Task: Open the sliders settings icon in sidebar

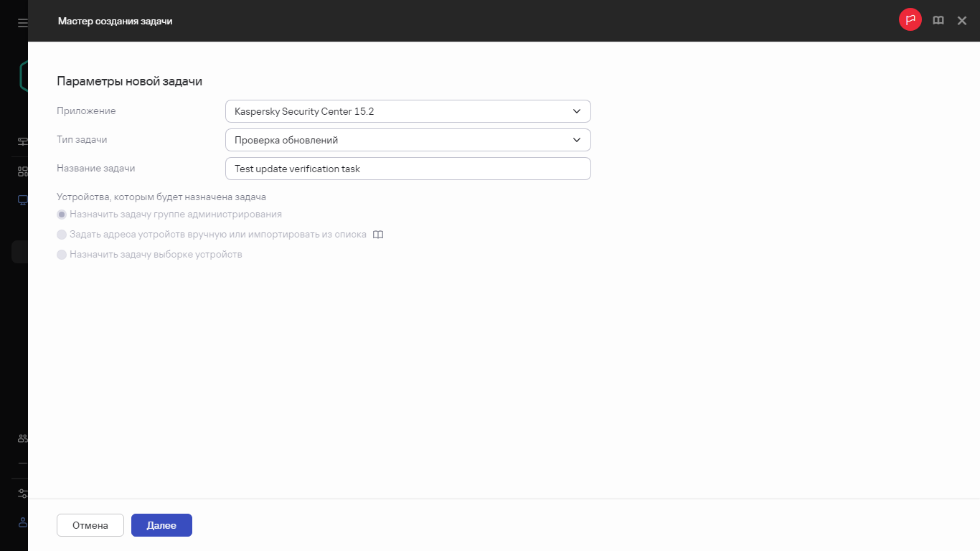Action: 23,494
